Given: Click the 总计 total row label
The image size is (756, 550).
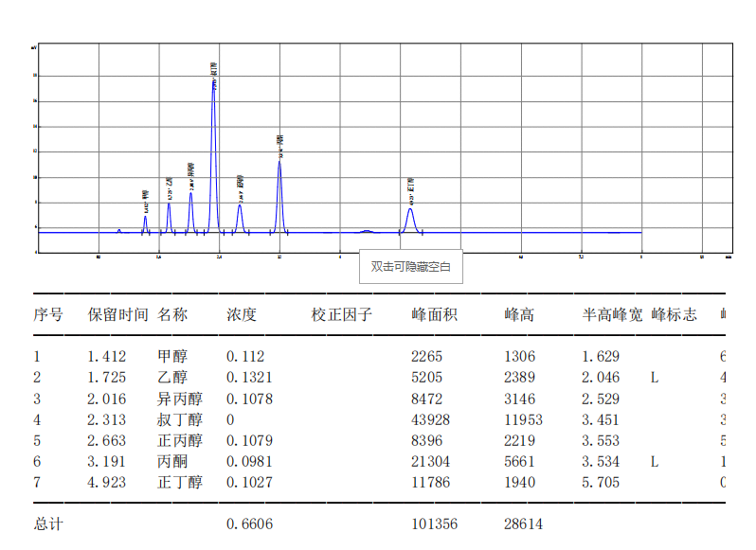Looking at the screenshot, I should point(48,523).
